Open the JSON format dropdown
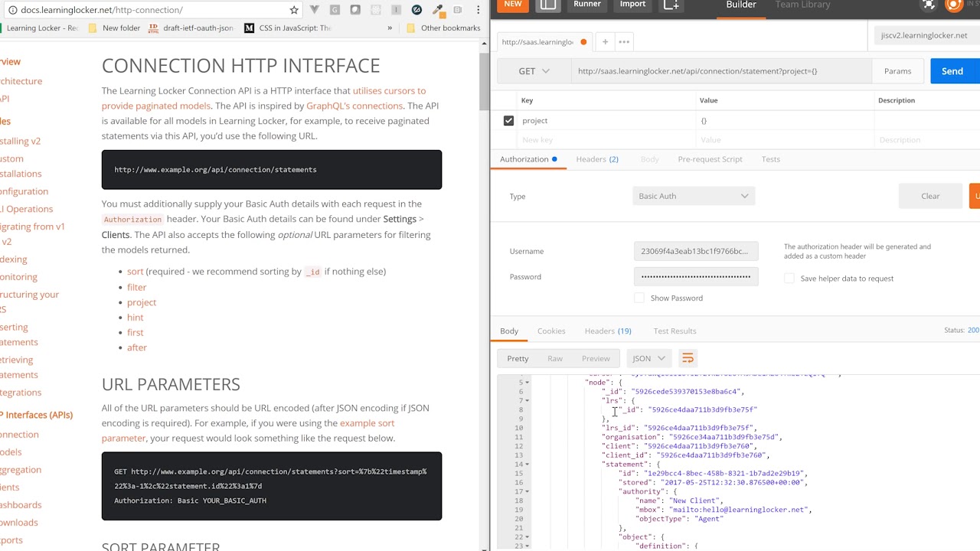Viewport: 980px width, 551px height. click(648, 358)
